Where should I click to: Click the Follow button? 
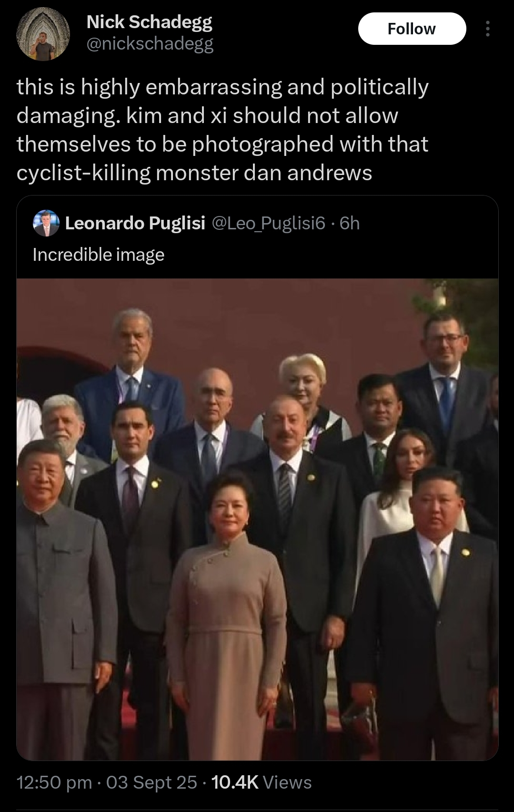pyautogui.click(x=412, y=29)
